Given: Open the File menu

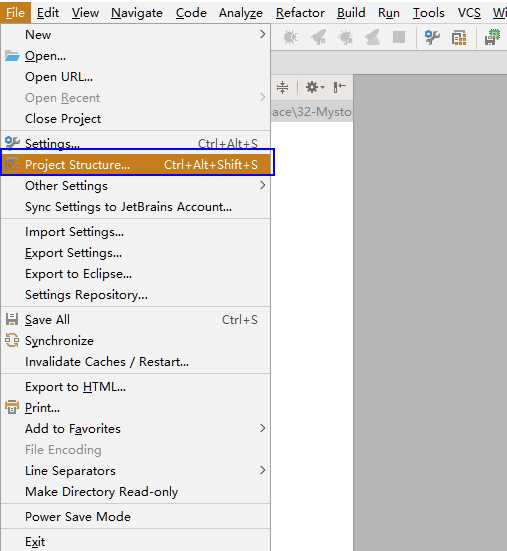Looking at the screenshot, I should [x=15, y=13].
